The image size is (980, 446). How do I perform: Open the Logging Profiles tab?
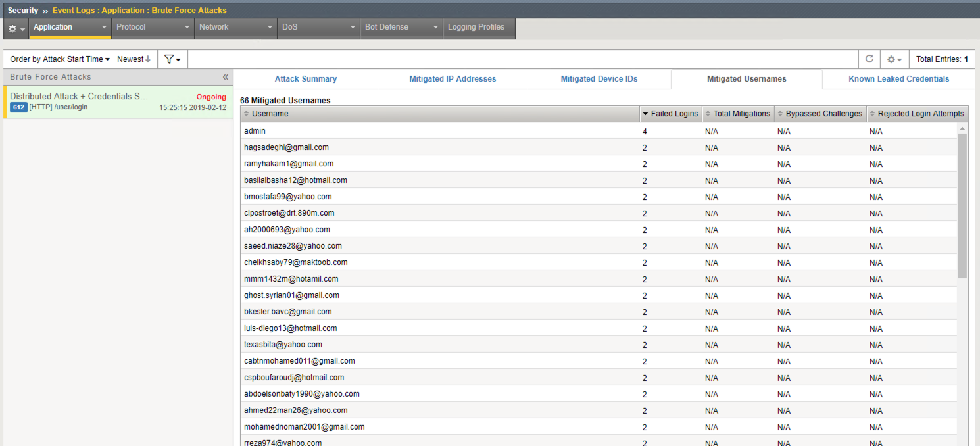479,28
